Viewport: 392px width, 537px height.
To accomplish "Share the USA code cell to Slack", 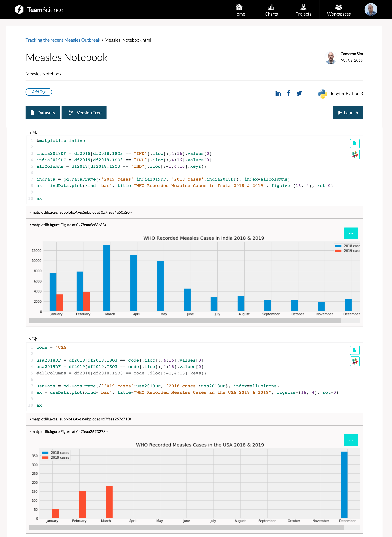I will pos(355,361).
